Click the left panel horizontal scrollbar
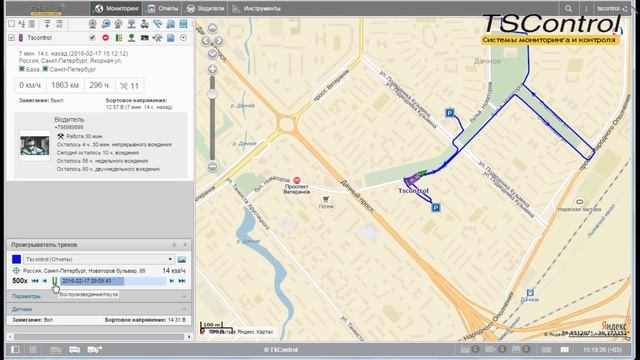Screen dimensions: 640x360 99,337
